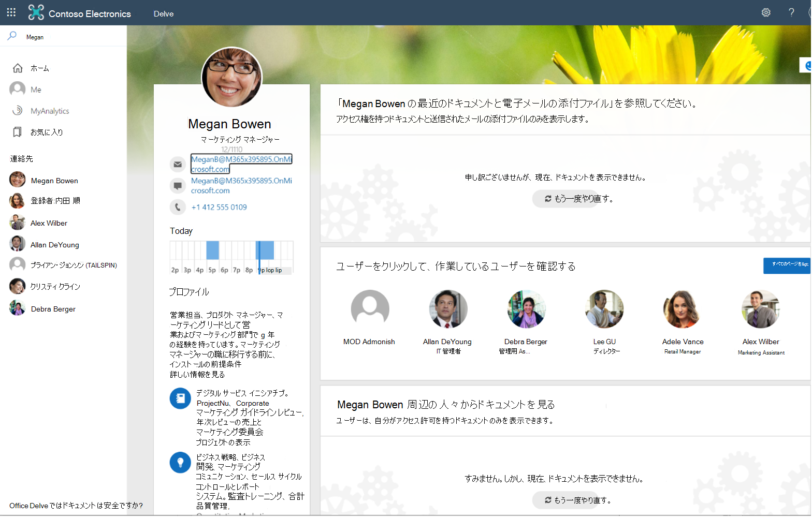Go to ホーム in the sidebar
The width and height of the screenshot is (812, 518).
click(40, 68)
